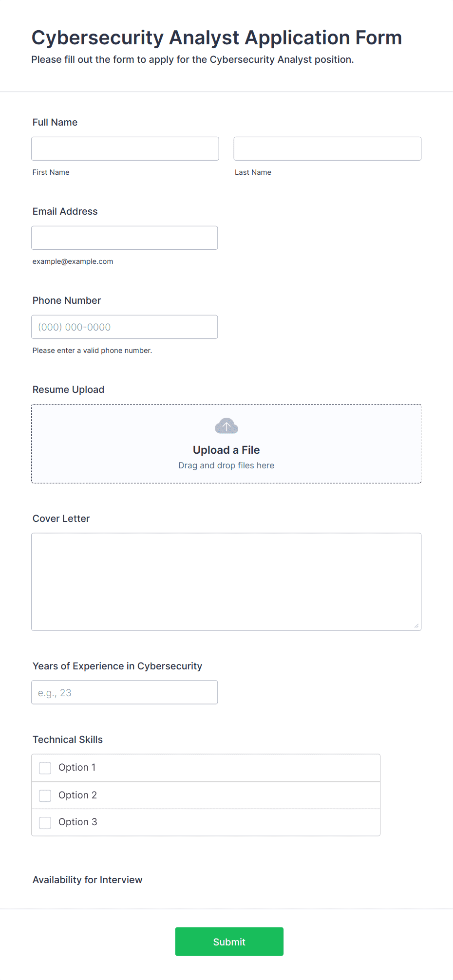
Task: Focus the First Name field
Action: pos(125,148)
